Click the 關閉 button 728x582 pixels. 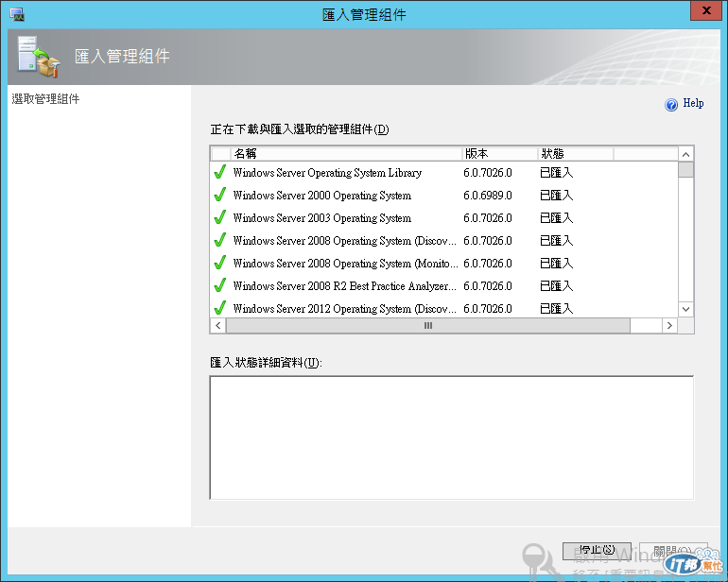673,551
